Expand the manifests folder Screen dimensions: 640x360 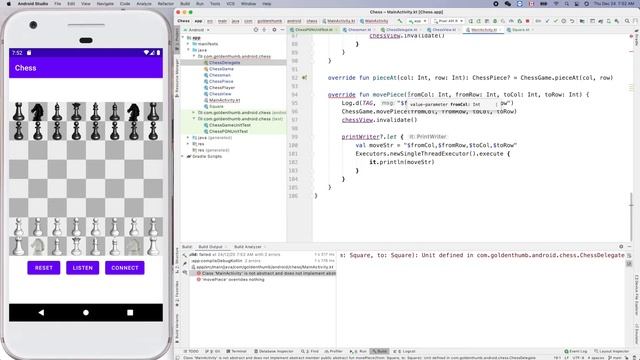pyautogui.click(x=189, y=44)
